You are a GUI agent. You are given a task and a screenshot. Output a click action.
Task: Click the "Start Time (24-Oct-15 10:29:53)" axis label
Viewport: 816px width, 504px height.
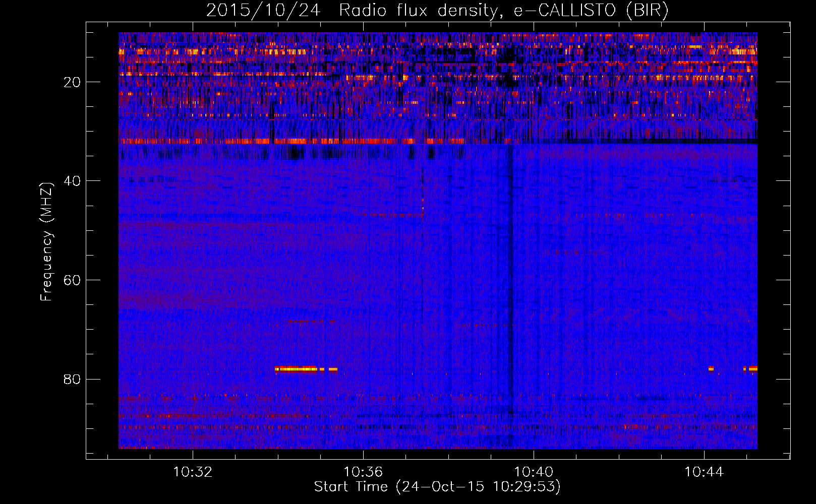click(x=437, y=487)
